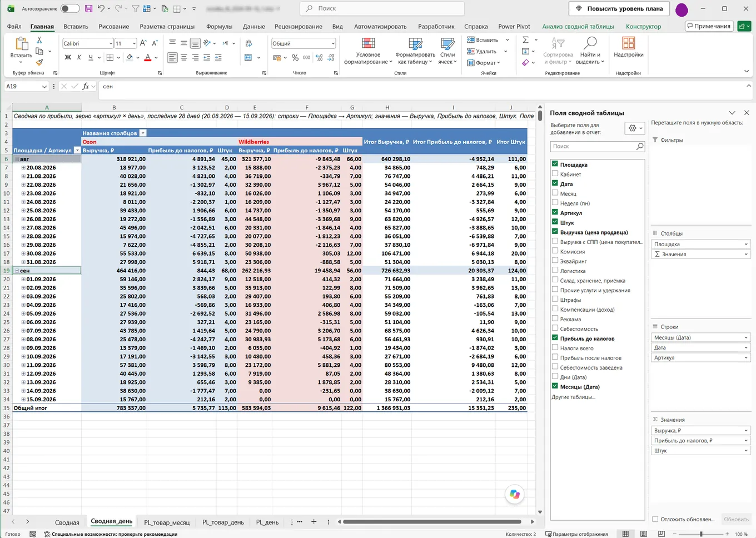756x538 pixels.
Task: Open the Названия столбцов filter dropdown
Action: [143, 133]
